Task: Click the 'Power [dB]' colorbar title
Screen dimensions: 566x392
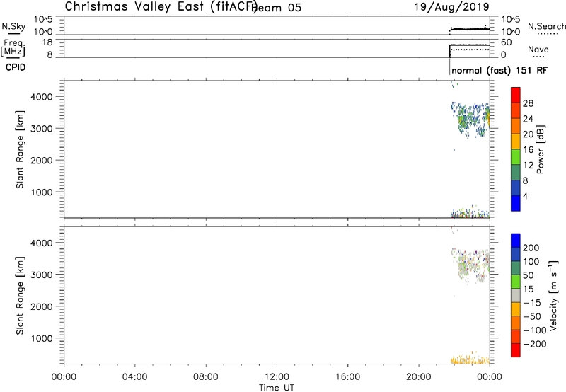Action: [540, 149]
